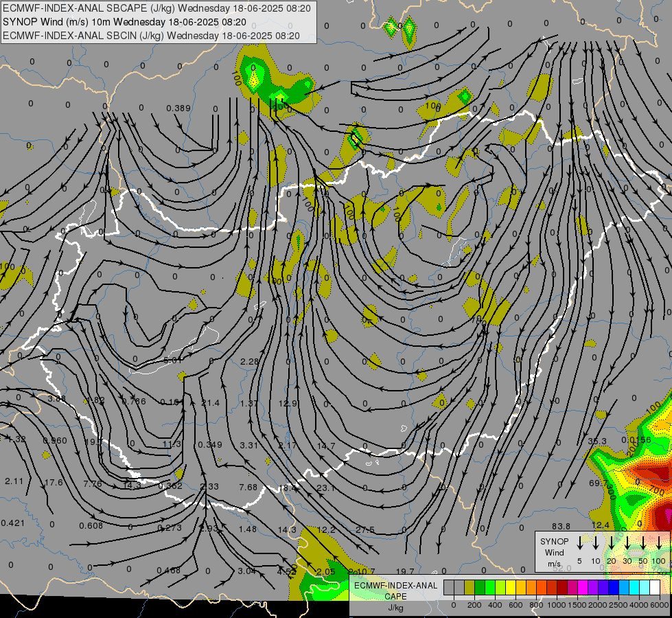Click the '2000' tick label on the CAPE scale
Screen dimensions: 672x618
tap(598, 605)
